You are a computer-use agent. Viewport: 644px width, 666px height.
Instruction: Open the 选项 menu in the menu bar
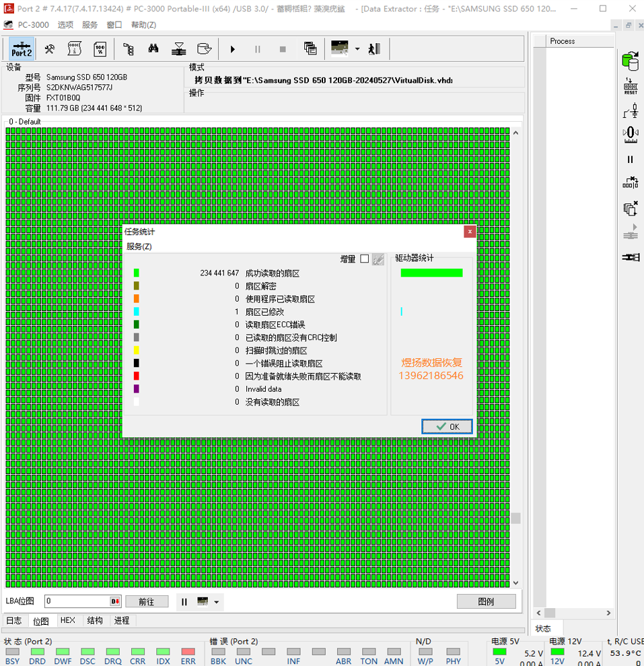(x=65, y=25)
